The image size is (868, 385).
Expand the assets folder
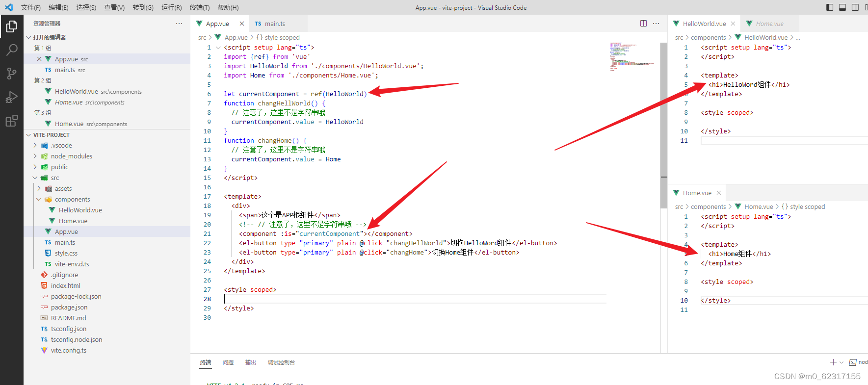click(x=39, y=188)
